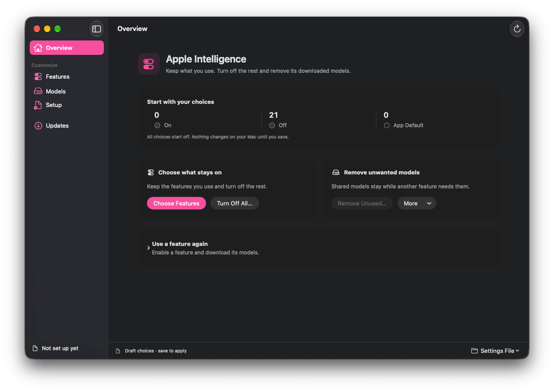
Task: Click the 21 Off count
Action: tap(277, 120)
